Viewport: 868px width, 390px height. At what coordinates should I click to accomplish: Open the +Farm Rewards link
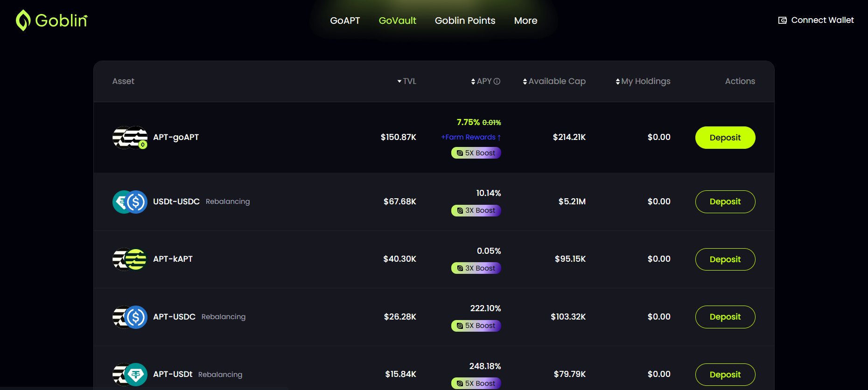pyautogui.click(x=470, y=137)
